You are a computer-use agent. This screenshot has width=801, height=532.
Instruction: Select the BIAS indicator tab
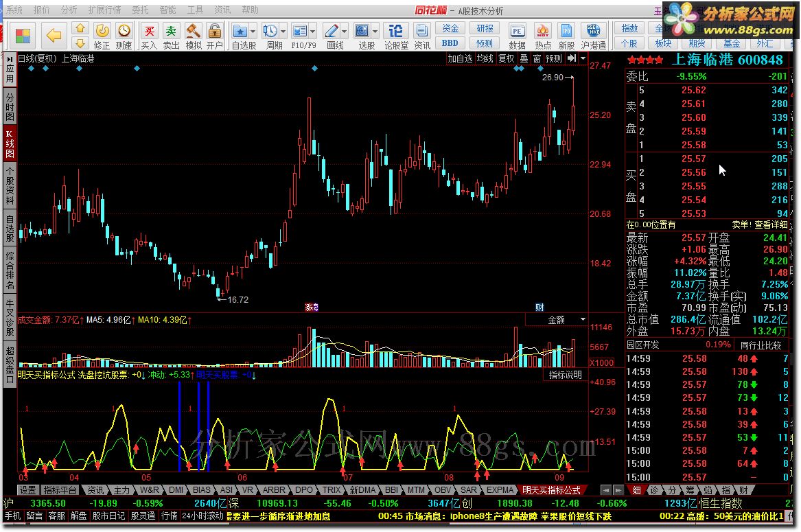point(201,489)
